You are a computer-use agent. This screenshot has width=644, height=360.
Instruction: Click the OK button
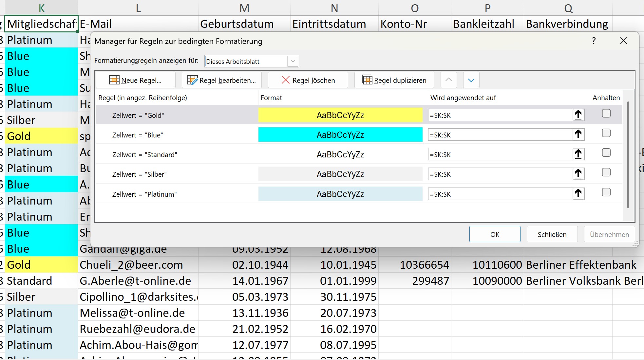click(x=494, y=234)
